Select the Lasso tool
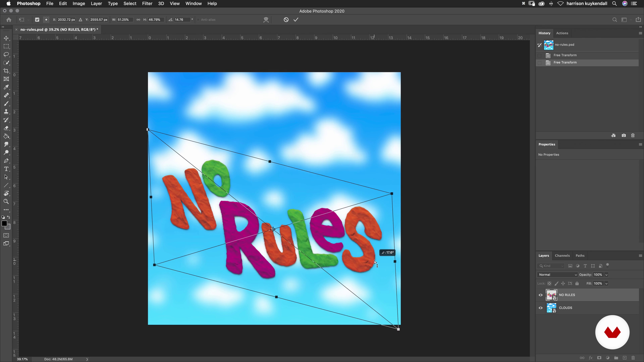Screen dimensions: 644x362 point(6,54)
